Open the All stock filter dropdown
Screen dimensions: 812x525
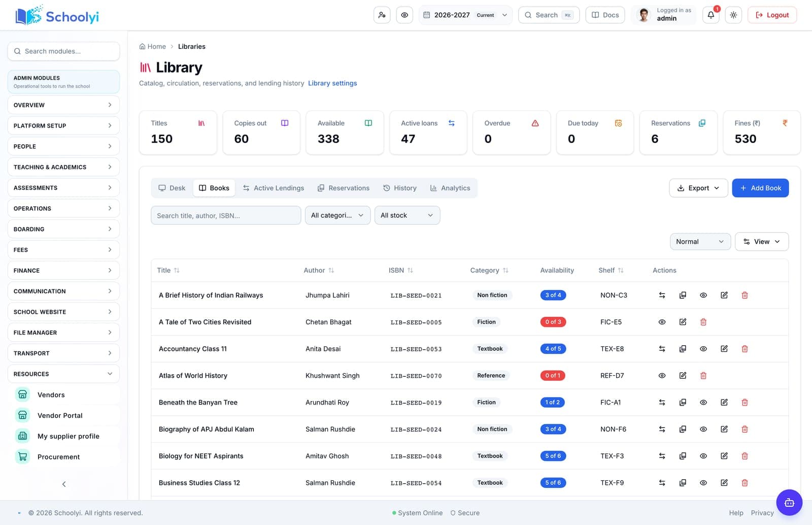coord(407,215)
